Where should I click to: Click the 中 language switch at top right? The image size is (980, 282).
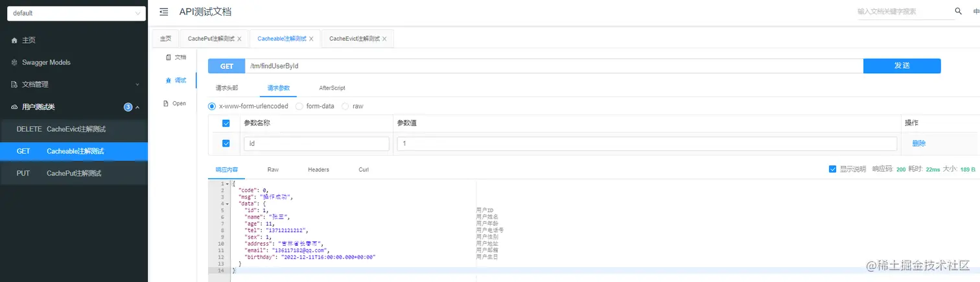976,12
